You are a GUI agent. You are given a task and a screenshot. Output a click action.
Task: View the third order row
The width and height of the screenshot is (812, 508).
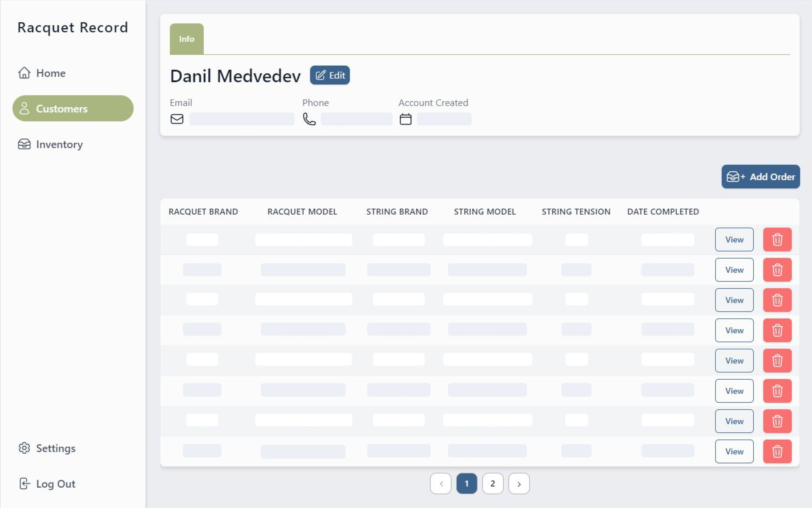734,300
